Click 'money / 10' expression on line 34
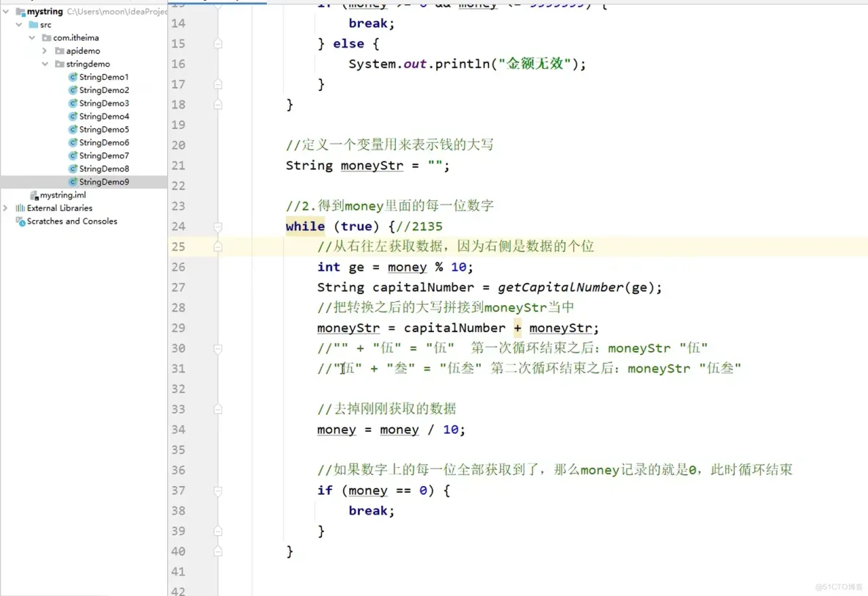868x596 pixels. click(419, 430)
